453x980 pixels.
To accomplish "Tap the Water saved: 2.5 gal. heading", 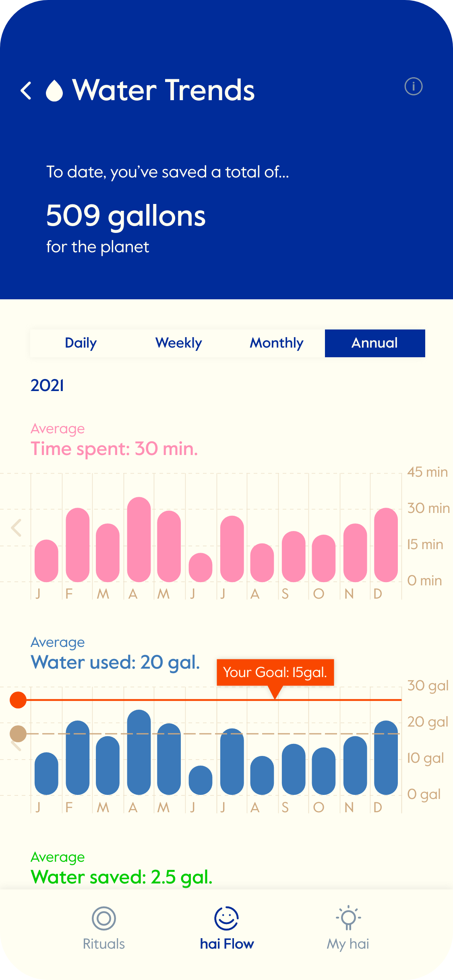I will click(x=122, y=877).
